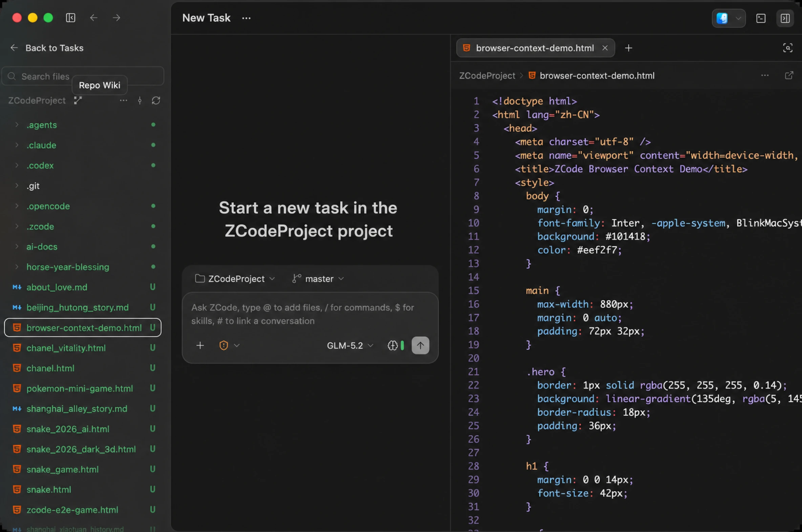802x532 pixels.
Task: Add a new editor tab with plus
Action: coord(629,48)
